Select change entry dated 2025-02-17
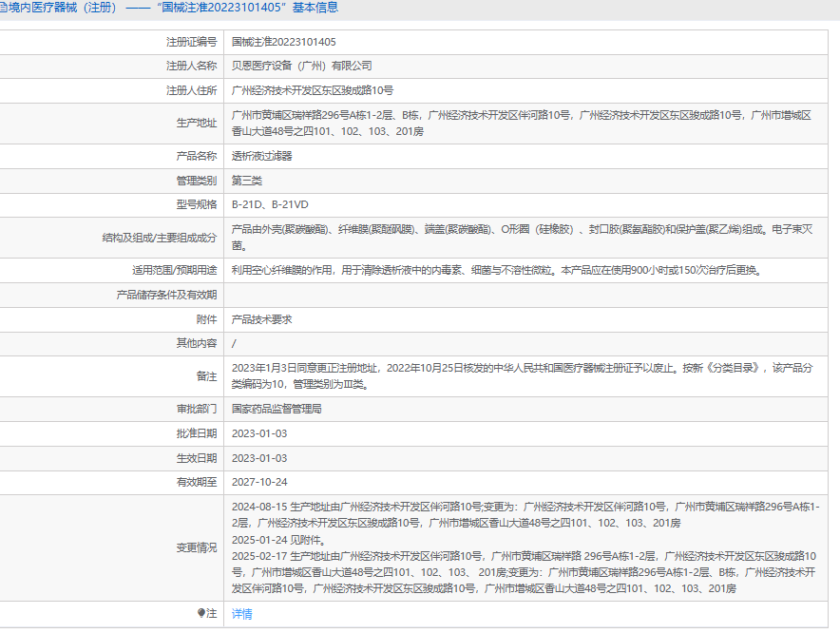This screenshot has width=840, height=633. click(x=524, y=572)
